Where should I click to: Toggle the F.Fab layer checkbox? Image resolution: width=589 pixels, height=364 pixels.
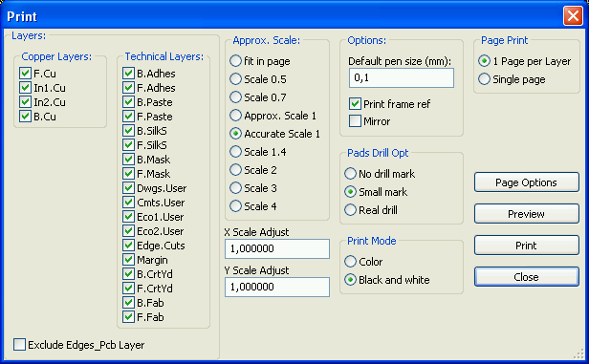[x=128, y=317]
